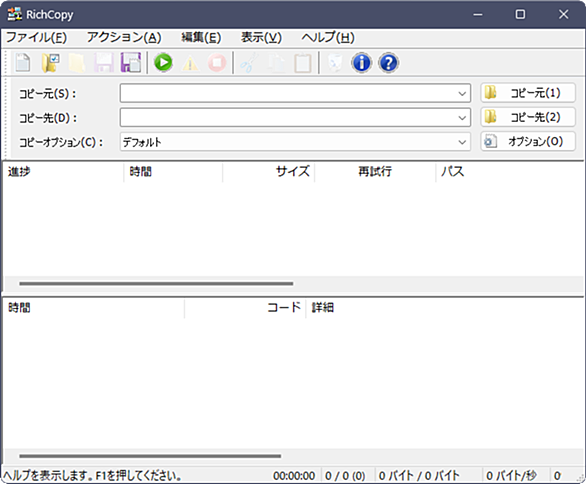
Task: Click the copy pages toolbar icon
Action: [x=276, y=63]
